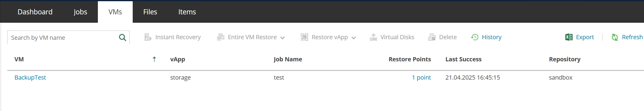This screenshot has width=644, height=111.
Task: Click the search magnifier icon
Action: [x=122, y=37]
